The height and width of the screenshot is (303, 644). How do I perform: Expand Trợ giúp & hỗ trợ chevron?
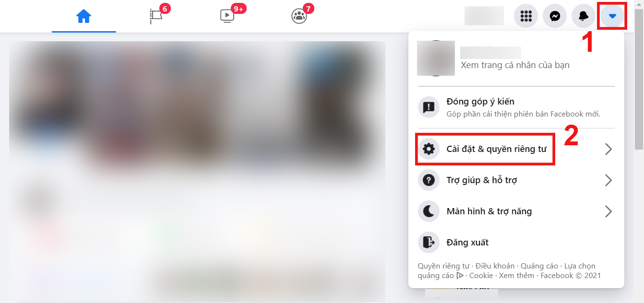tap(608, 180)
